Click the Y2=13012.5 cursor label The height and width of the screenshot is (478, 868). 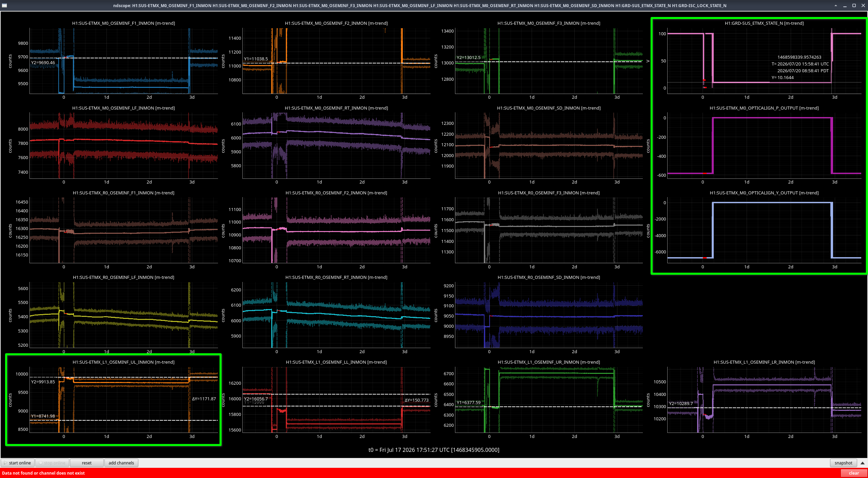[x=469, y=57]
